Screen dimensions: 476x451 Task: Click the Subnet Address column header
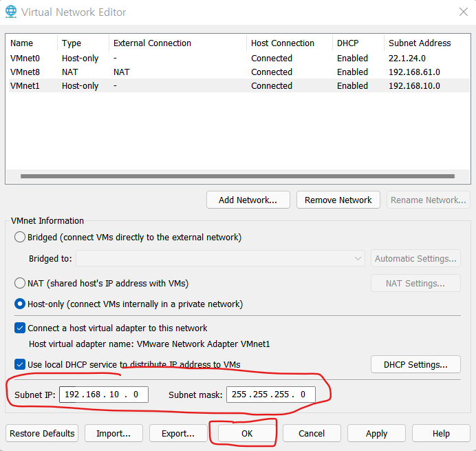point(427,43)
